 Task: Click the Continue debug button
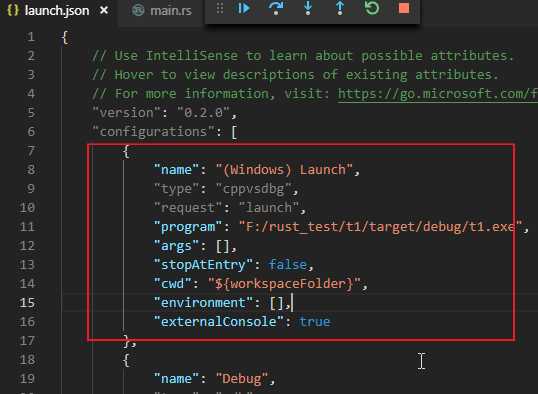[243, 8]
